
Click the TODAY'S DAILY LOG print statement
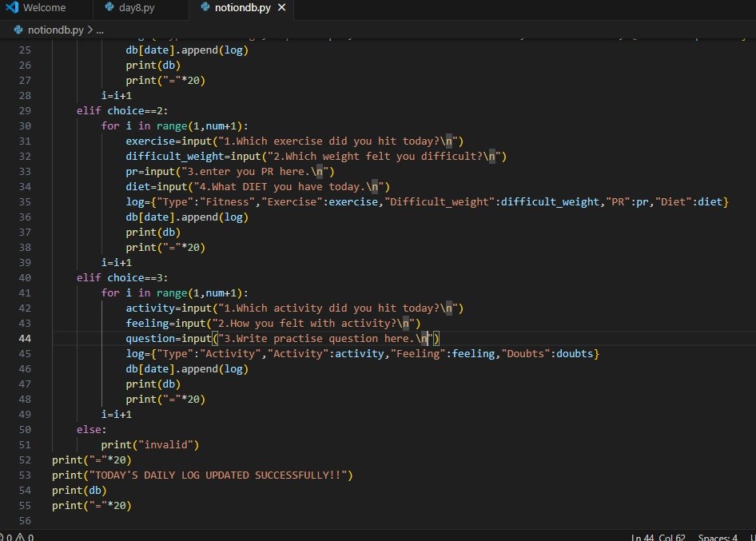click(202, 475)
